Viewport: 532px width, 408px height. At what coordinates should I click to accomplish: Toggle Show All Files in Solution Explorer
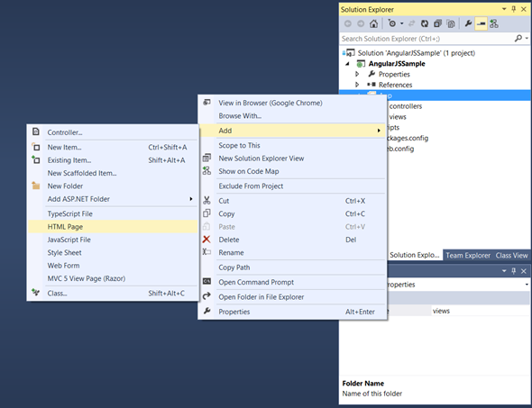[451, 23]
